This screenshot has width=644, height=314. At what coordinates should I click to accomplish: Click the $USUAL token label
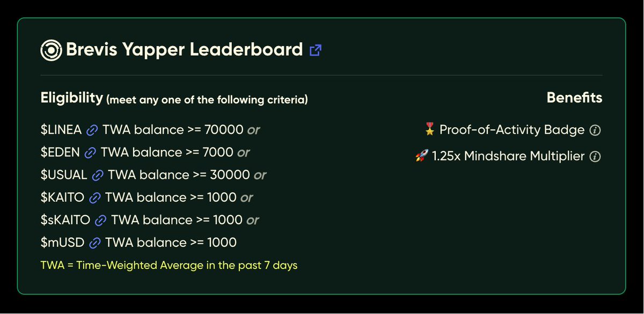point(63,175)
